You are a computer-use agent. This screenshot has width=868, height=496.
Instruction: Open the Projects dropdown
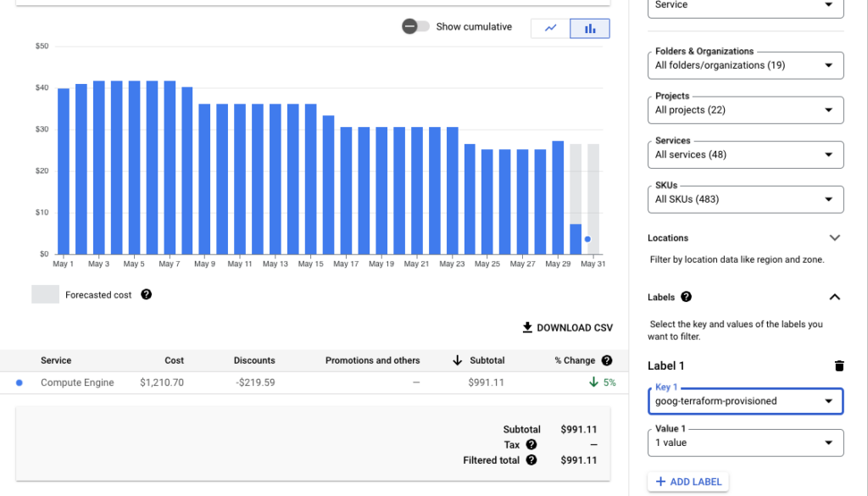(x=745, y=110)
